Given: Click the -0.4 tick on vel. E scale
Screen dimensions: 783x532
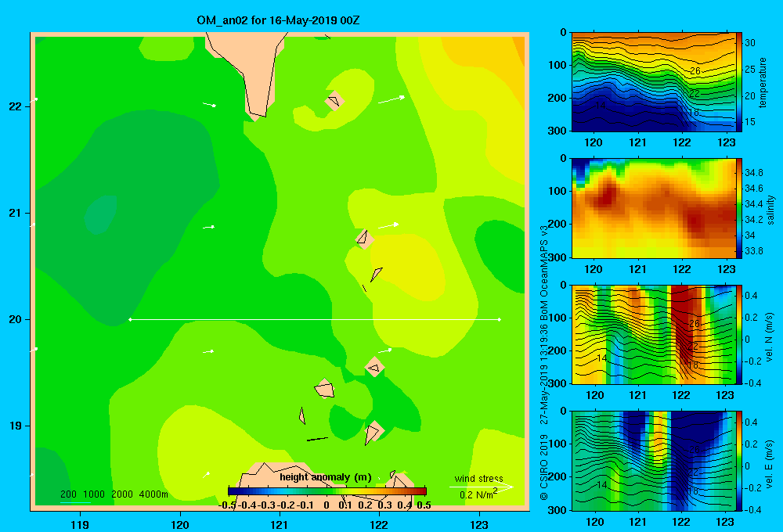Looking at the screenshot, I should pyautogui.click(x=752, y=509).
